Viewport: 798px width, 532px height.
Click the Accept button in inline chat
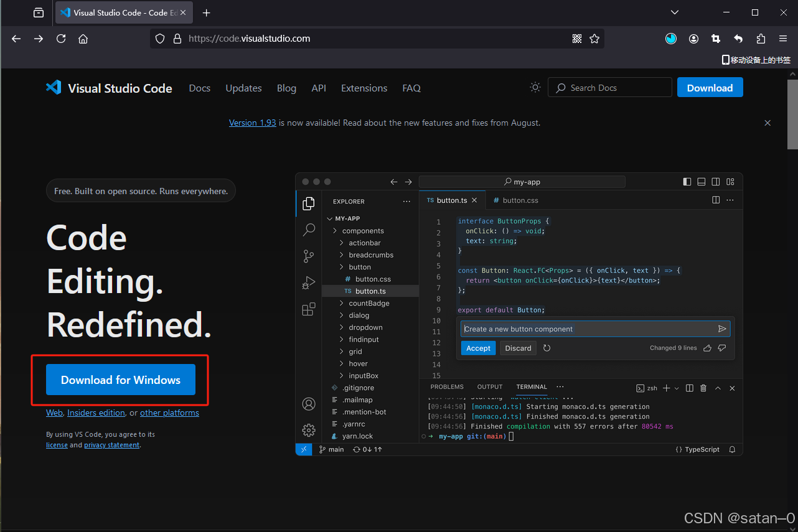478,348
